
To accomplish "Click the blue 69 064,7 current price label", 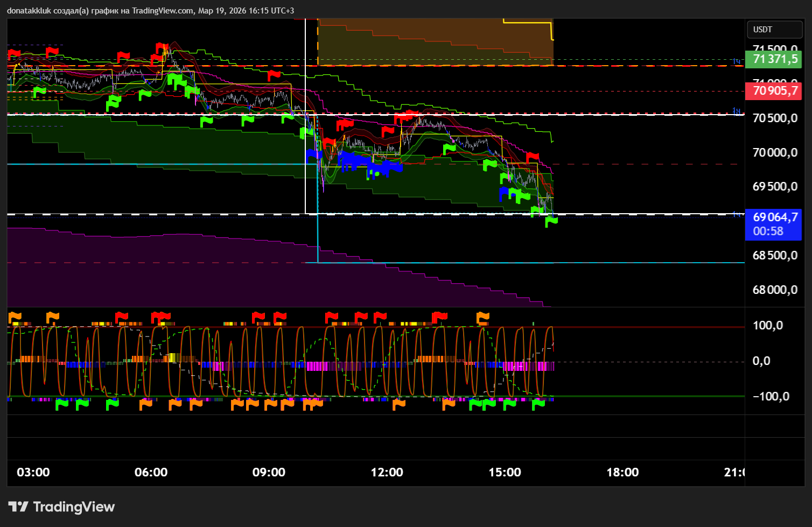I will [773, 217].
